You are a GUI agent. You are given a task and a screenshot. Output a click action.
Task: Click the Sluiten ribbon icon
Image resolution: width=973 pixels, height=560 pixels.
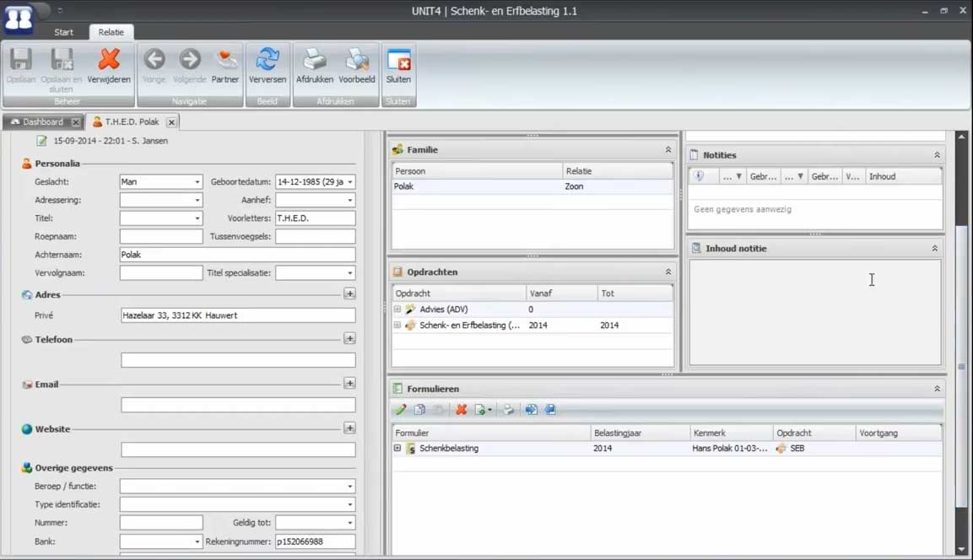tap(398, 61)
